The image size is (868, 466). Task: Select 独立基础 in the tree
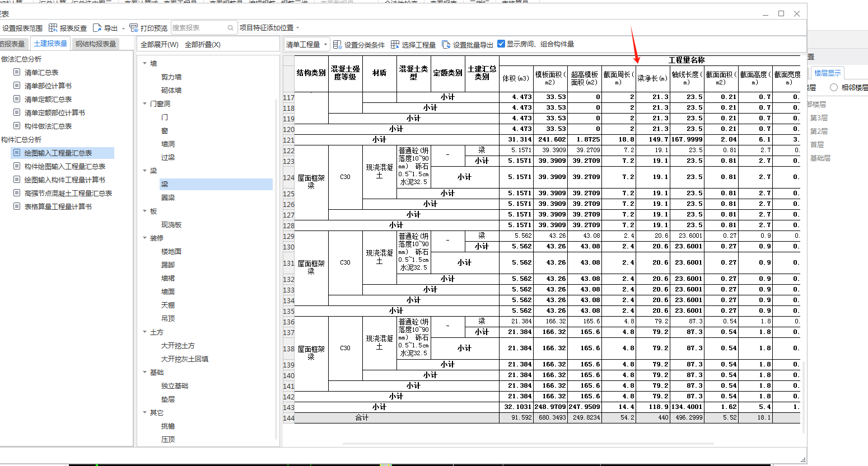click(x=175, y=386)
